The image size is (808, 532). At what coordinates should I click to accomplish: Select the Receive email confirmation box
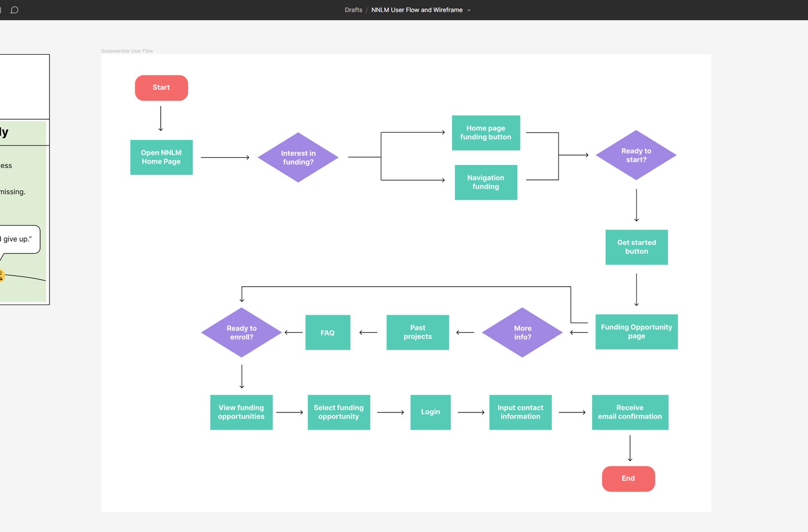[x=630, y=412]
